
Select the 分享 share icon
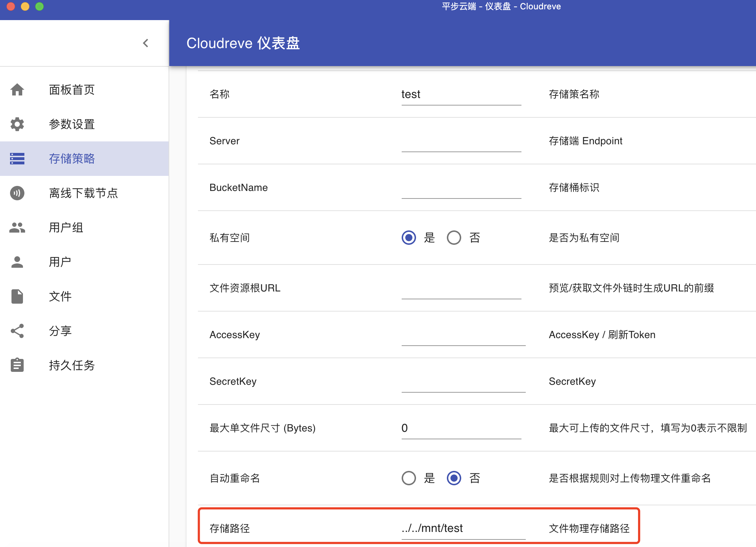tap(17, 330)
